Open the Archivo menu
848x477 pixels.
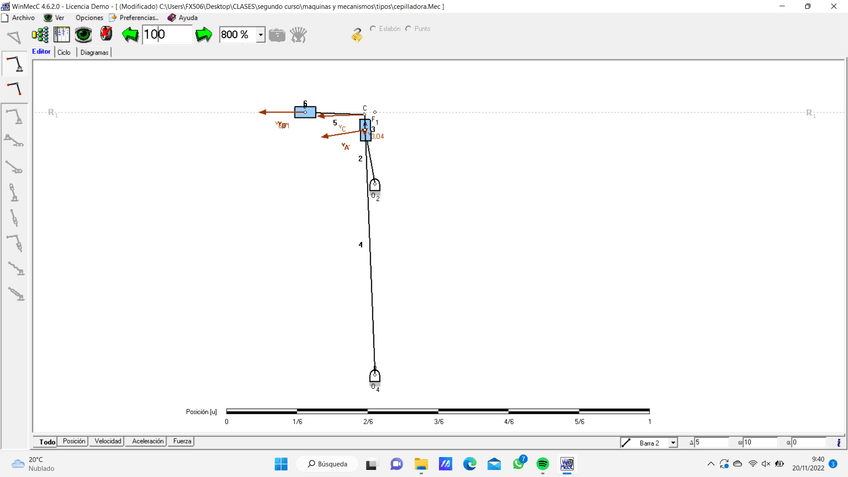(x=18, y=18)
